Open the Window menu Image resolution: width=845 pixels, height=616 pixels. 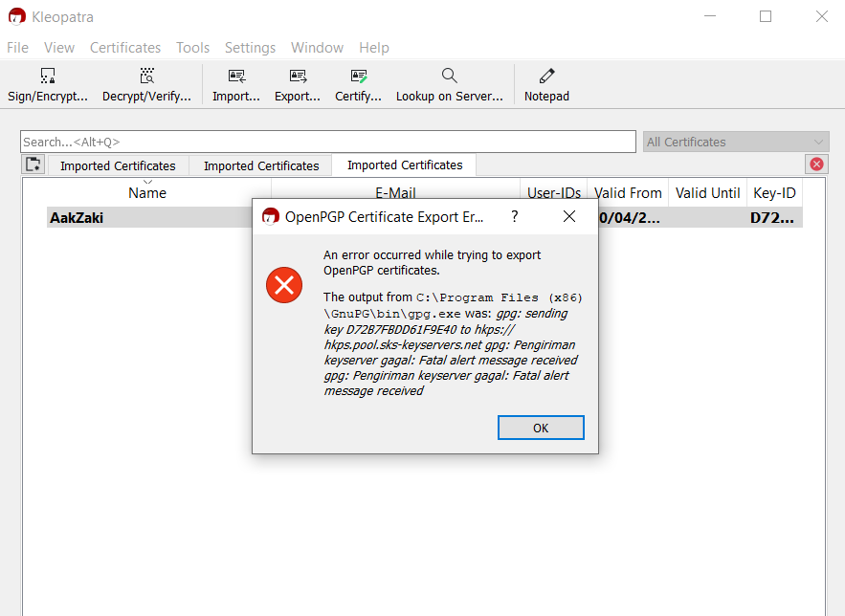click(x=317, y=48)
